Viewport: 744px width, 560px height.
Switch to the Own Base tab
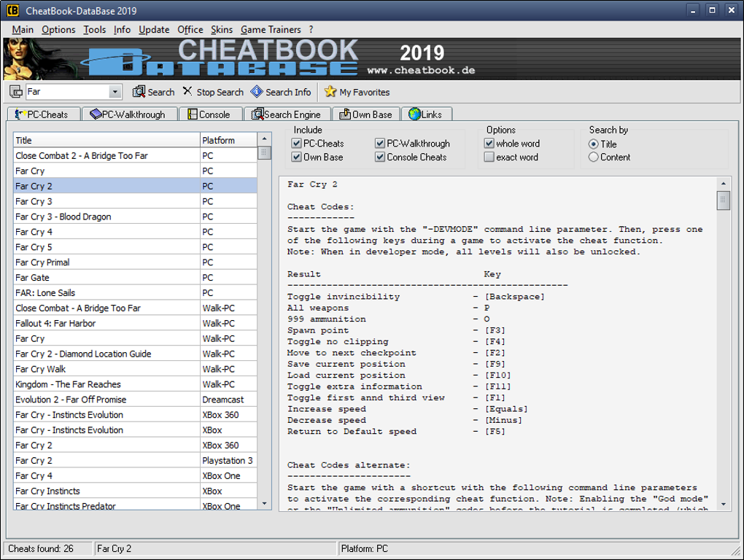[x=366, y=114]
